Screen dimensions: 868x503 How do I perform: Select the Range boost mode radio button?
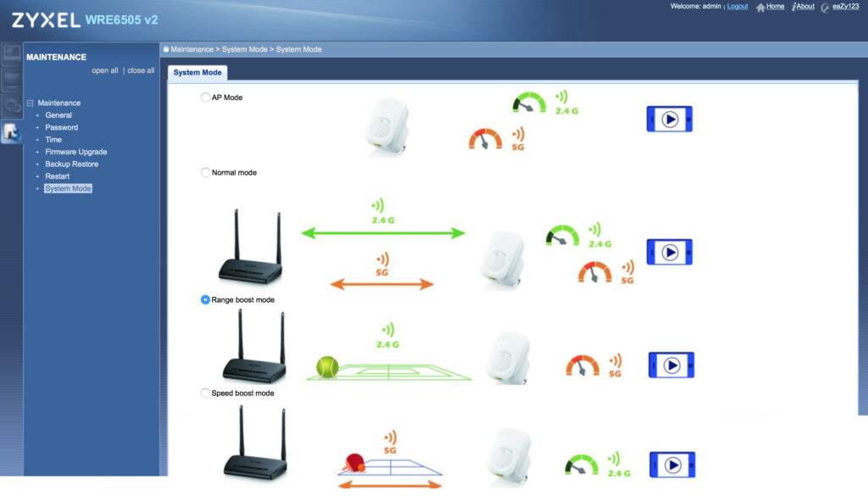[x=205, y=300]
